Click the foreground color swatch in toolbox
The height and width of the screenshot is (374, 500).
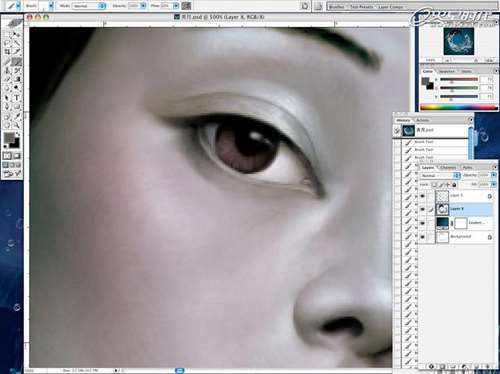(9, 138)
